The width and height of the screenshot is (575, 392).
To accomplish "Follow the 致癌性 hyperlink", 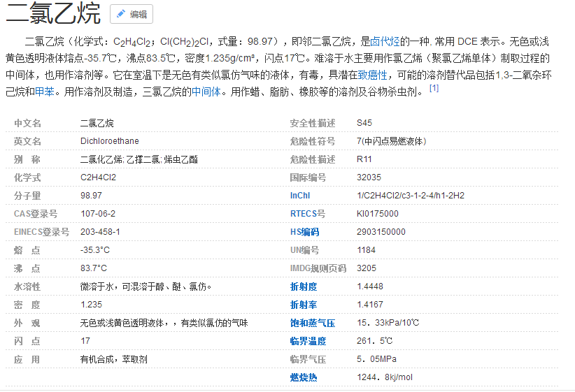I will point(373,75).
